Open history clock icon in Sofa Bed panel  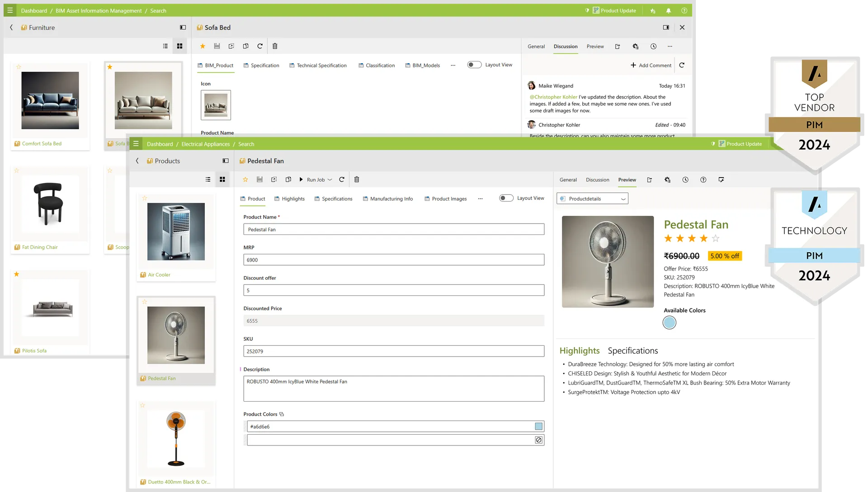(x=653, y=47)
